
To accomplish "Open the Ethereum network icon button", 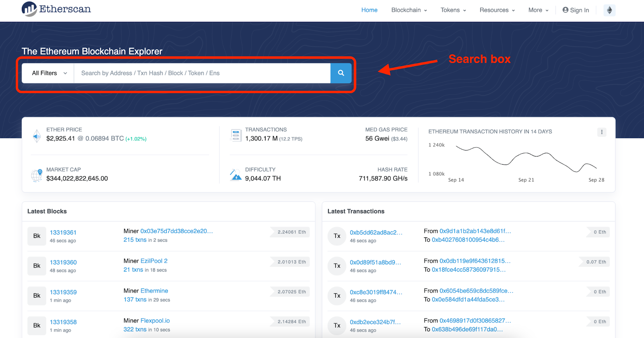I will 609,10.
